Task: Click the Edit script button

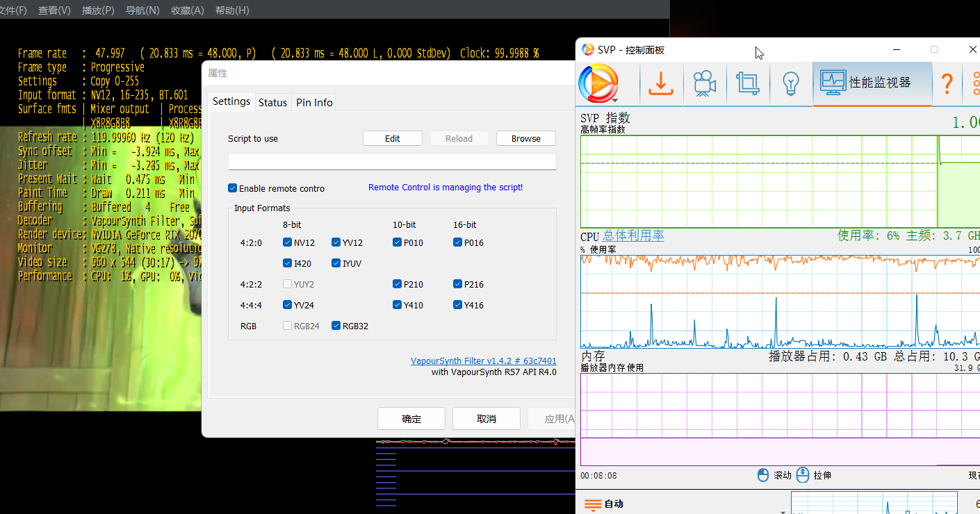Action: (393, 138)
